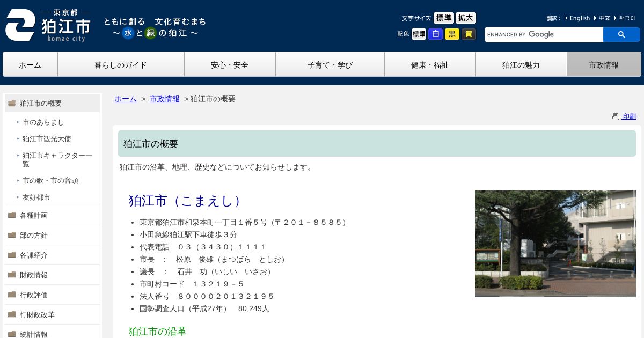Screen dimensions: 644x338
Task: Click the 市町村コード line
Action: [192, 284]
